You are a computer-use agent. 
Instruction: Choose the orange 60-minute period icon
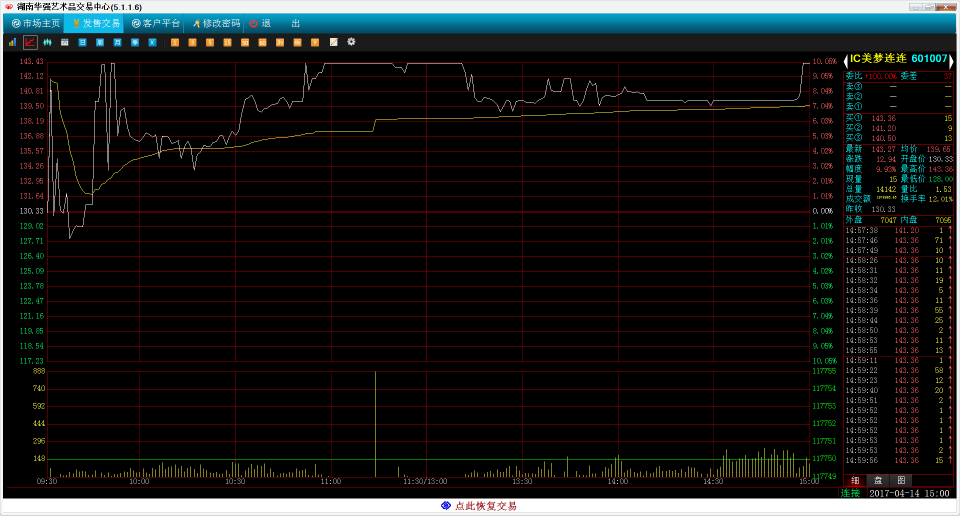[x=262, y=42]
